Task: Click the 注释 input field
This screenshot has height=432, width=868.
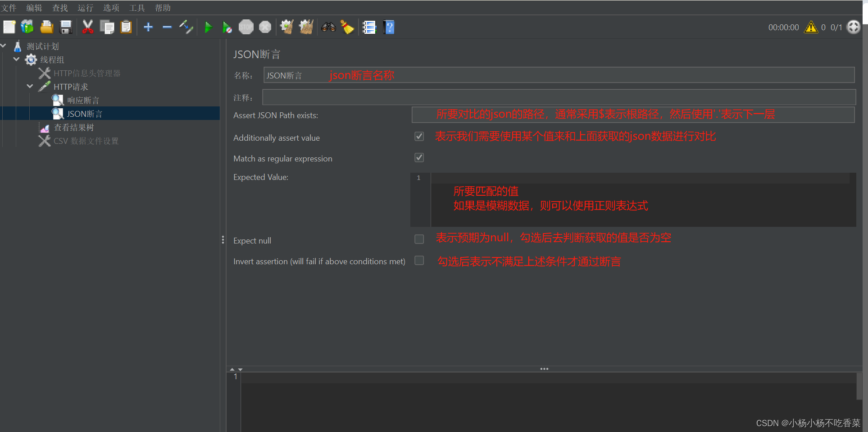Action: pyautogui.click(x=559, y=97)
